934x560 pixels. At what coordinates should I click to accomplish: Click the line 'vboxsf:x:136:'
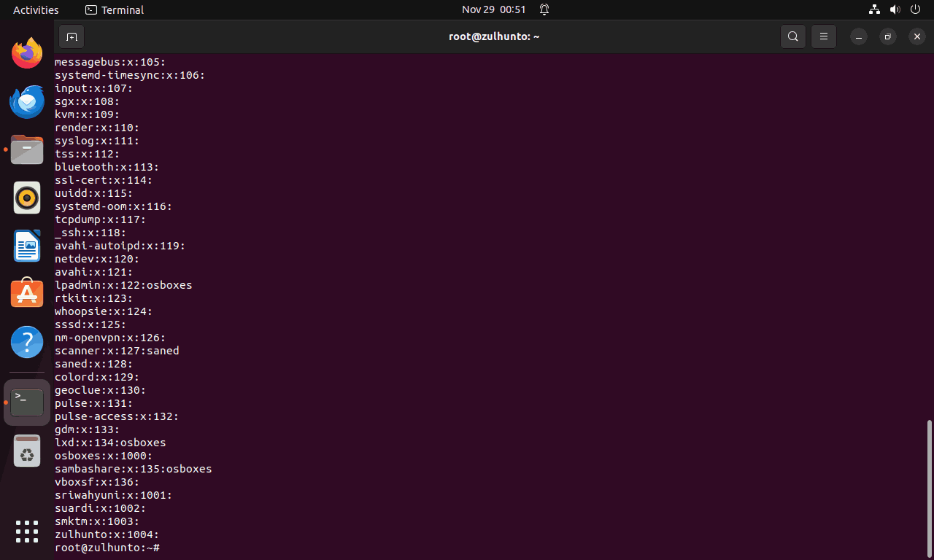(x=97, y=482)
